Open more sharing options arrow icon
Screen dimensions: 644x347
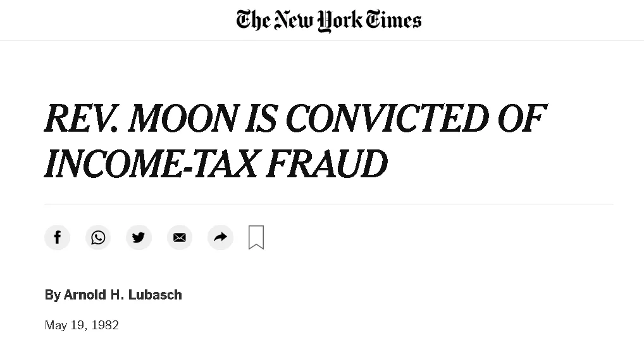point(220,237)
